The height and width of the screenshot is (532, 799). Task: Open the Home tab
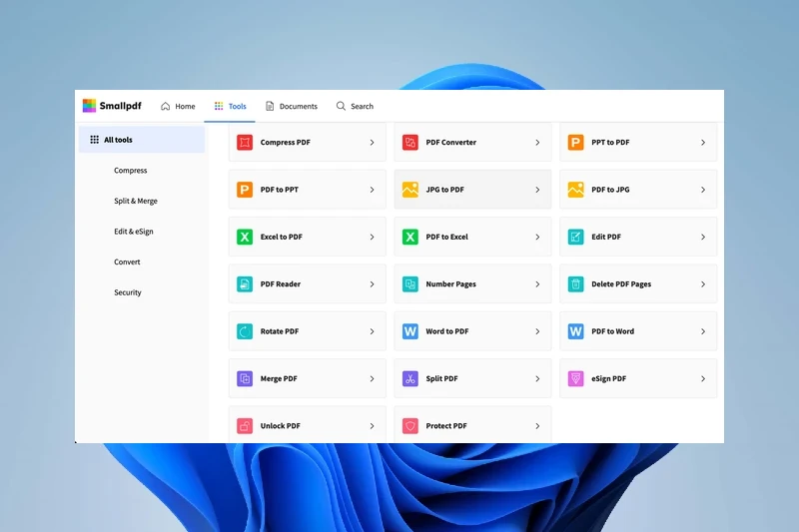pos(178,106)
